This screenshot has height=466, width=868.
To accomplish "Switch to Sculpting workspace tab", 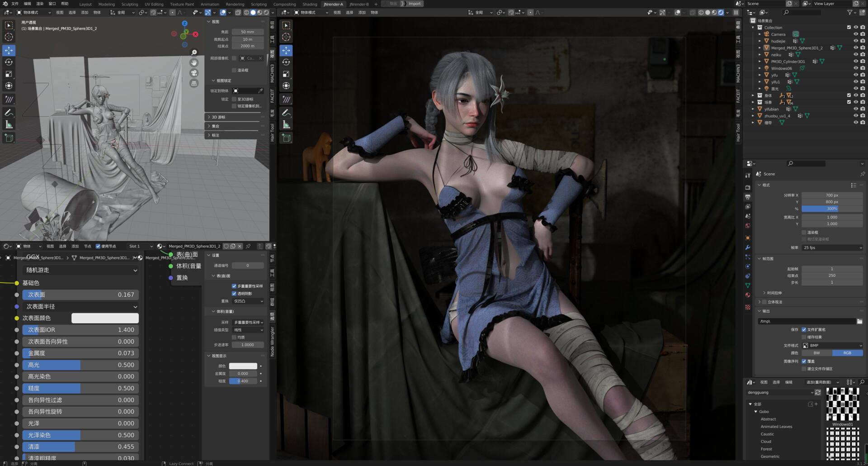I will pos(130,4).
